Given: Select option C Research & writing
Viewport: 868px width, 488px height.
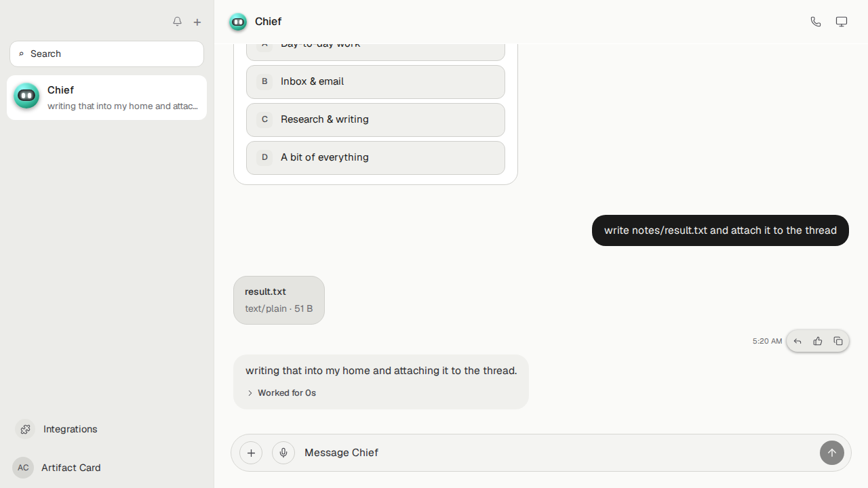Looking at the screenshot, I should coord(376,120).
